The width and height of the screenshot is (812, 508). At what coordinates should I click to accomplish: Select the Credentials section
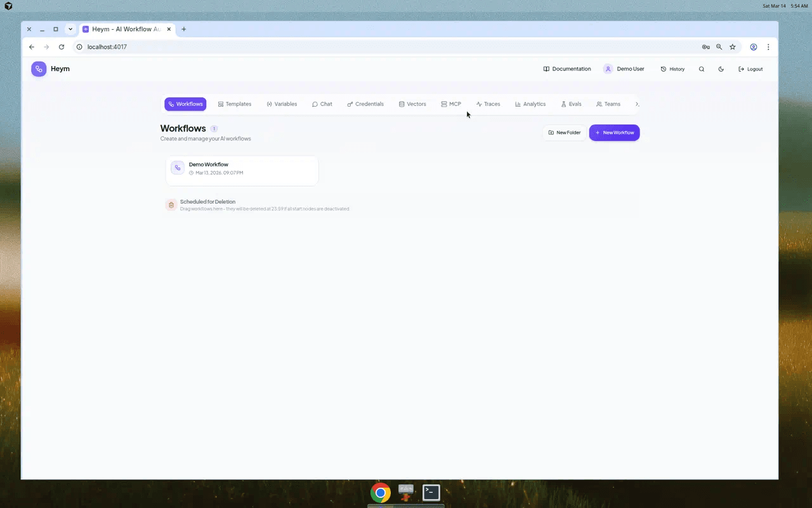coord(365,104)
